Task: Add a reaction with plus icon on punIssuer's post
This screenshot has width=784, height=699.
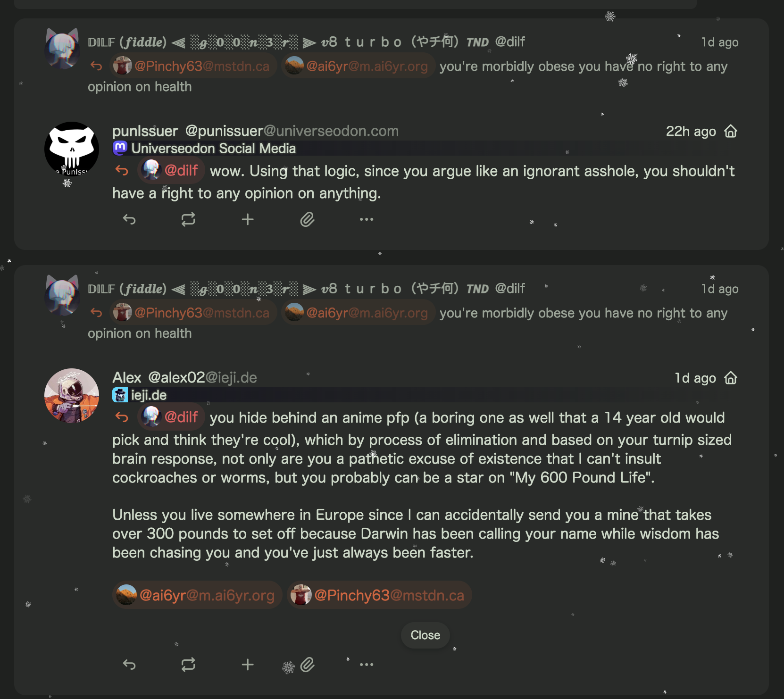Action: [x=248, y=219]
